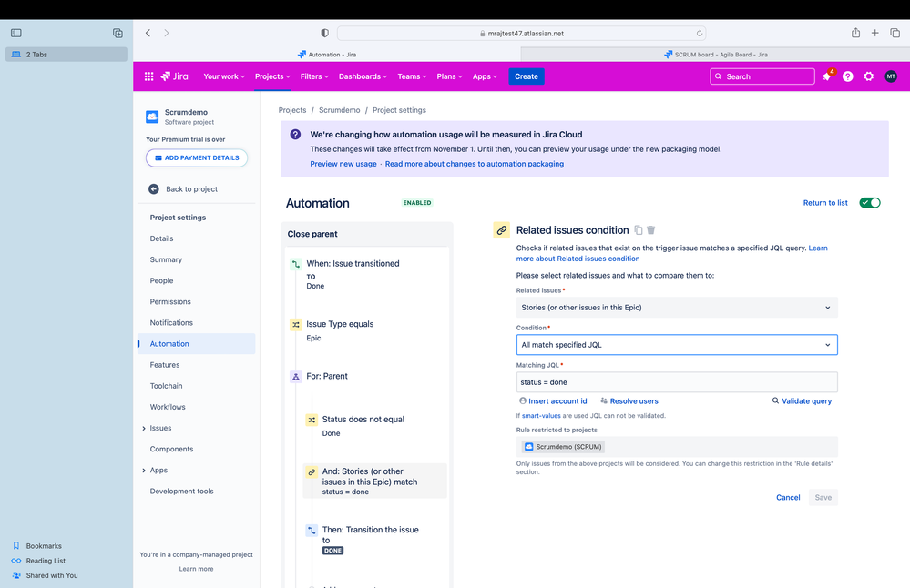Screen dimensions: 910x588
Task: Click the Return to list link
Action: point(825,202)
